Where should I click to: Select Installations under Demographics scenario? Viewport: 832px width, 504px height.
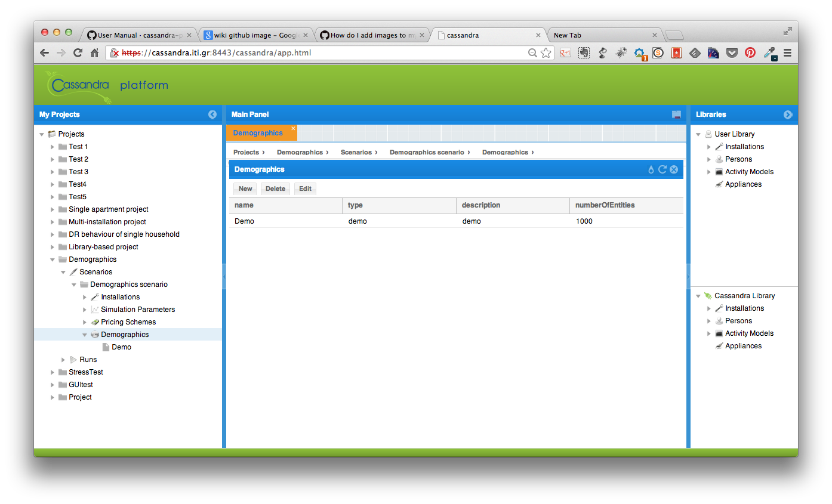(x=120, y=297)
